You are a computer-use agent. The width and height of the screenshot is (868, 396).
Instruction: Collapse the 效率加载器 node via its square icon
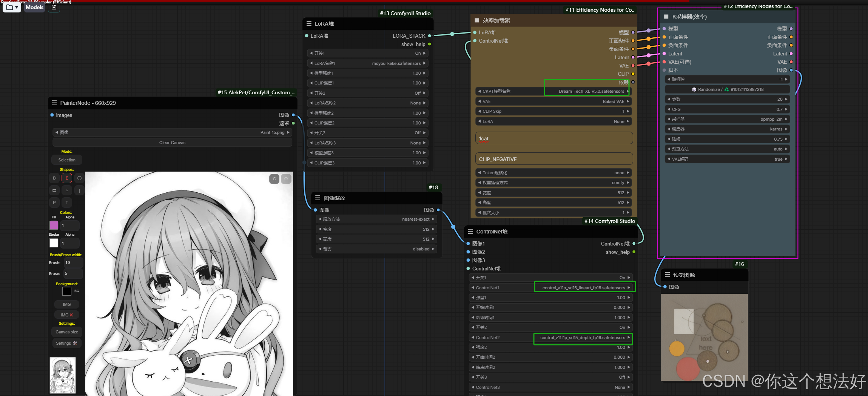point(477,20)
